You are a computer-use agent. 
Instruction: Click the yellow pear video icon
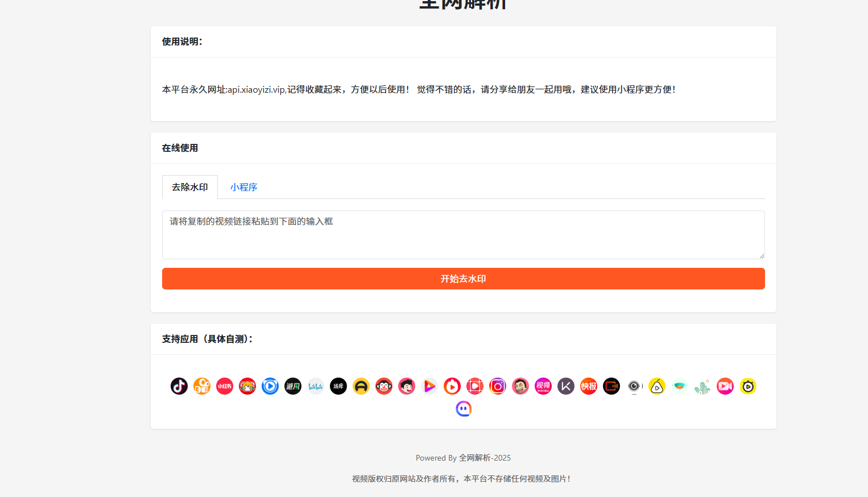pyautogui.click(x=657, y=386)
